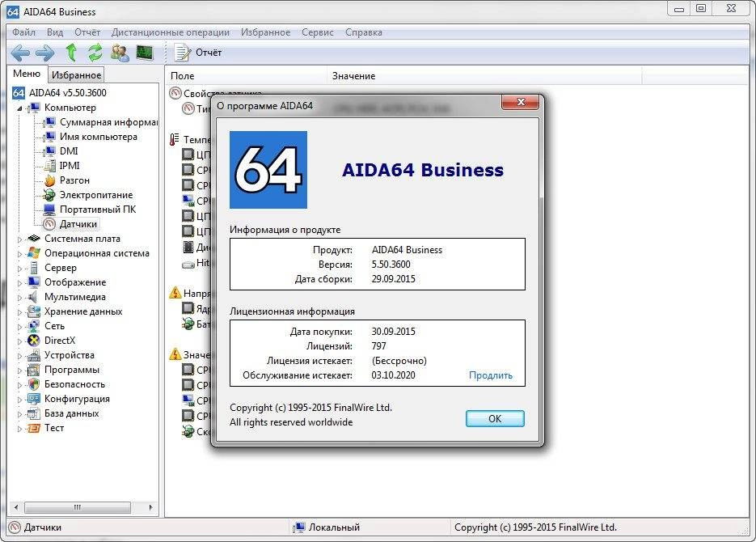The width and height of the screenshot is (756, 542).
Task: Click the База данных icon
Action: click(34, 413)
